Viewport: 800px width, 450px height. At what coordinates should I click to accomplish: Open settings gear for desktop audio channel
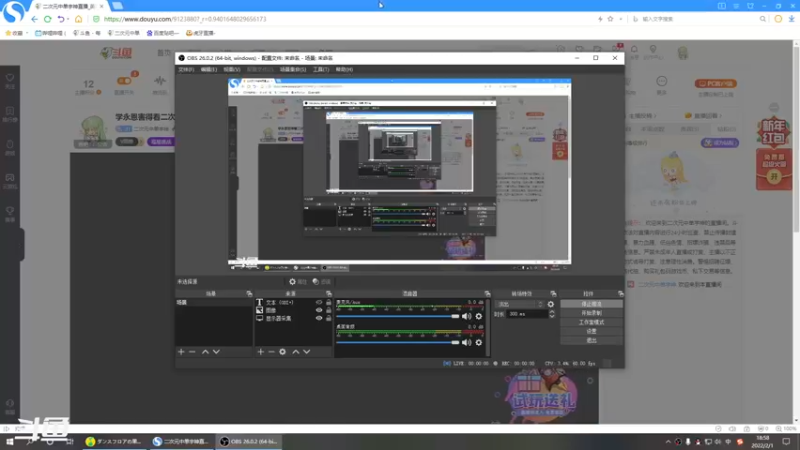pos(479,342)
